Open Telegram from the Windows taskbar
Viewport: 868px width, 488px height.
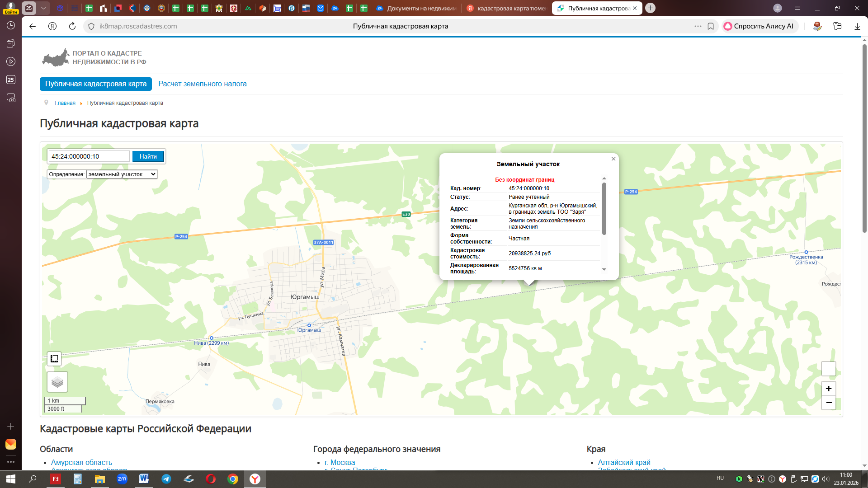pyautogui.click(x=166, y=479)
